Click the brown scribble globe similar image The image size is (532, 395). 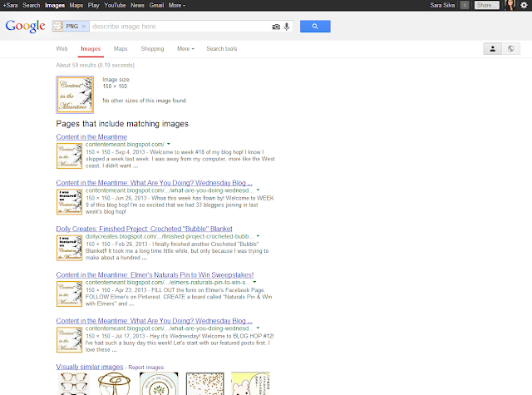coord(115,383)
